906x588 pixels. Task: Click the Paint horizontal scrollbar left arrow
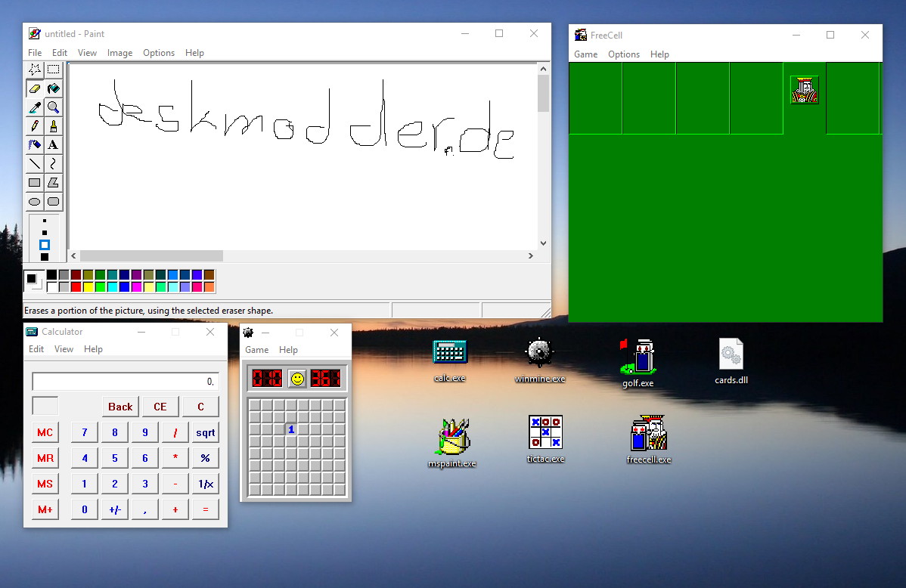[73, 256]
